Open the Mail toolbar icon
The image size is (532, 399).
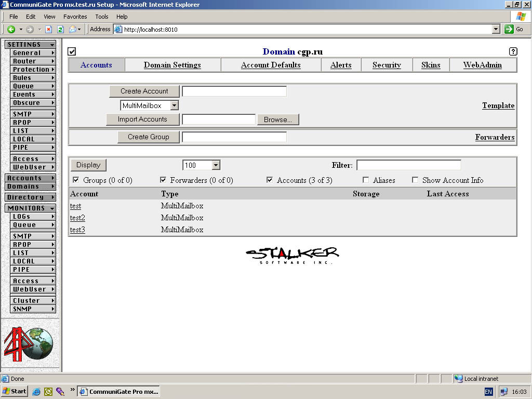point(73,30)
